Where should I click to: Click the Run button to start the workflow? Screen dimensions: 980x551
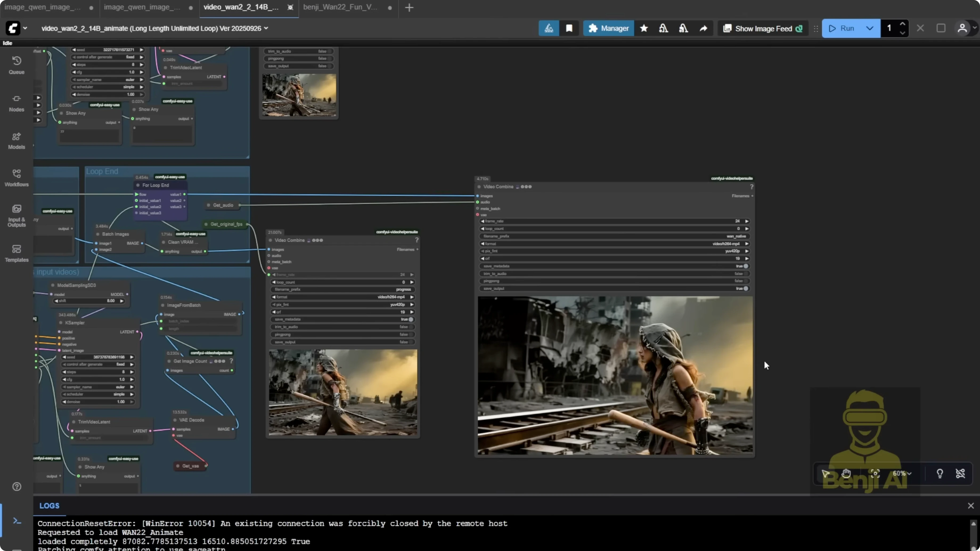point(845,28)
